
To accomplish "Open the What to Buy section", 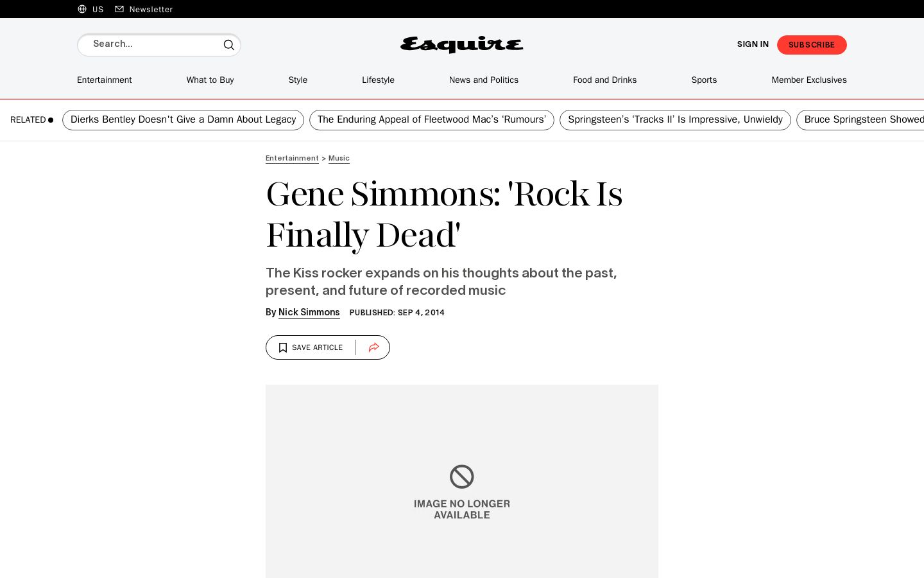I will pyautogui.click(x=210, y=80).
